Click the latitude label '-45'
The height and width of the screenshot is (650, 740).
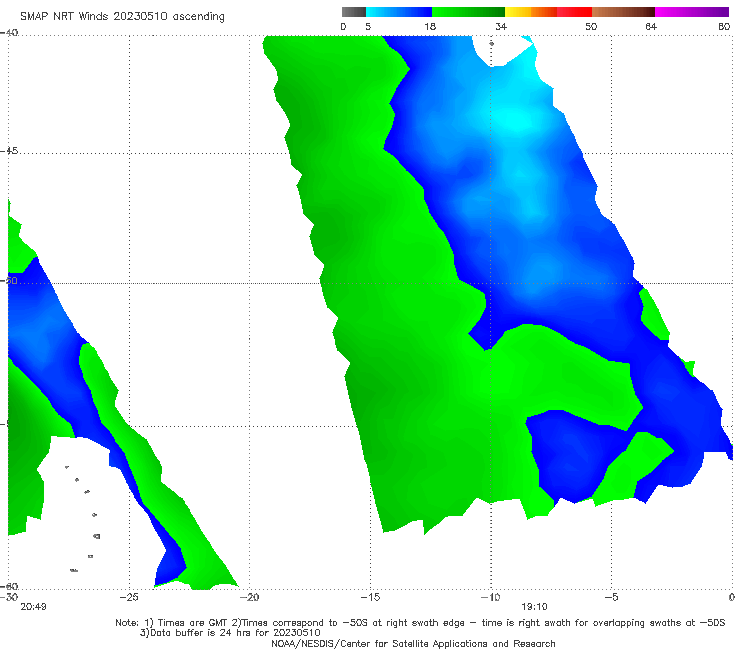click(x=9, y=151)
